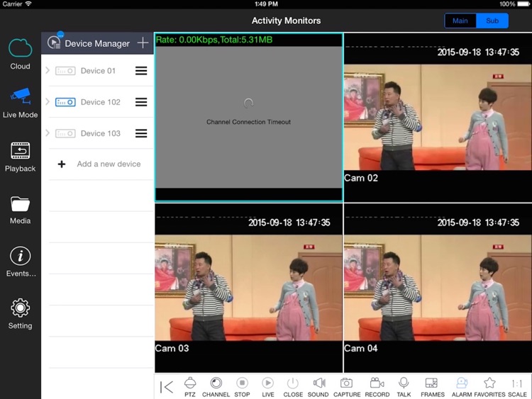This screenshot has height=399, width=532.
Task: Expand Device 102 chevron
Action: pos(48,102)
